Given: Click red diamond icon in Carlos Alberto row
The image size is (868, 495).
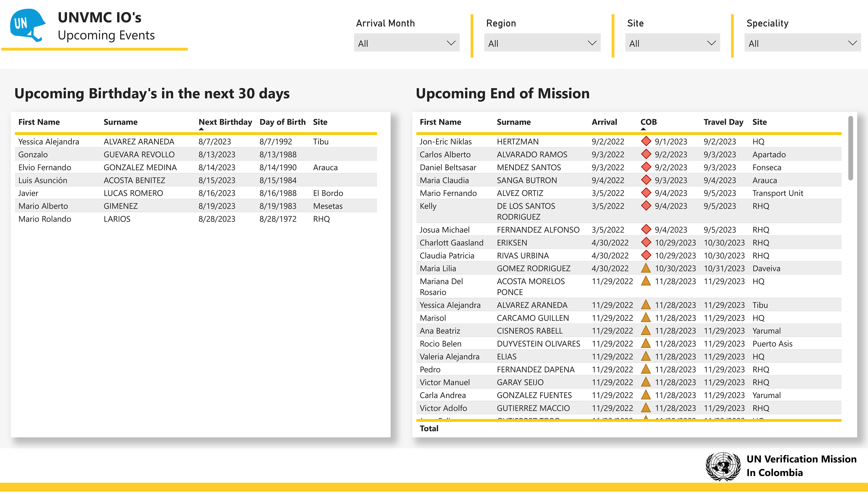Looking at the screenshot, I should 646,154.
